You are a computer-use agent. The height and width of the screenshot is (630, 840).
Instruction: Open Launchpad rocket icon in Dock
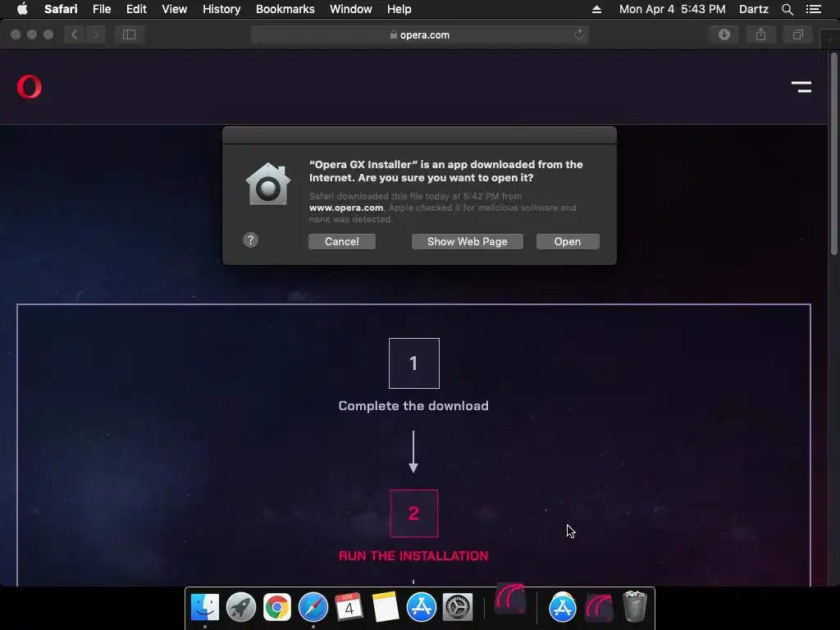tap(240, 607)
